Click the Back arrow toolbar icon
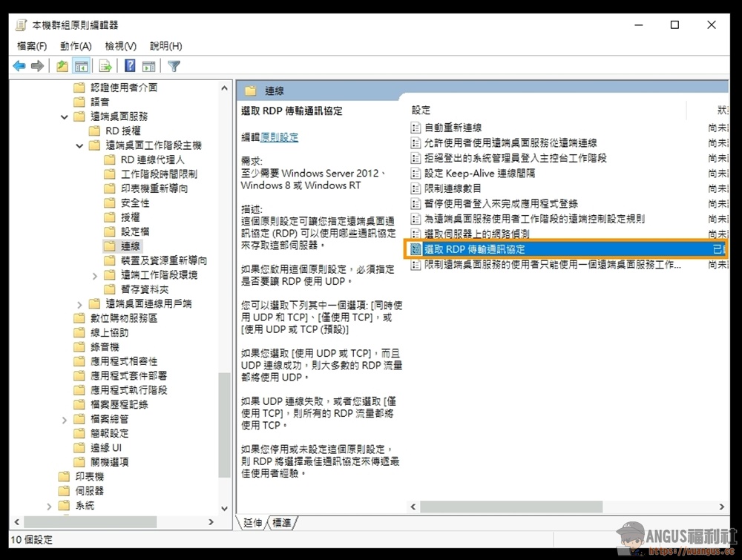Viewport: 742px width, 560px height. tap(19, 66)
